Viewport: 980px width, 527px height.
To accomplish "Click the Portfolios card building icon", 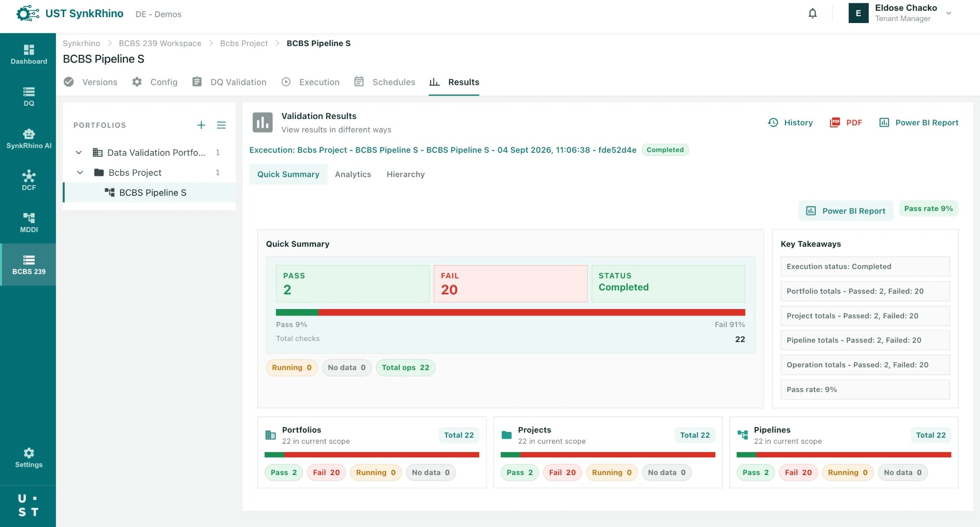I will click(270, 435).
